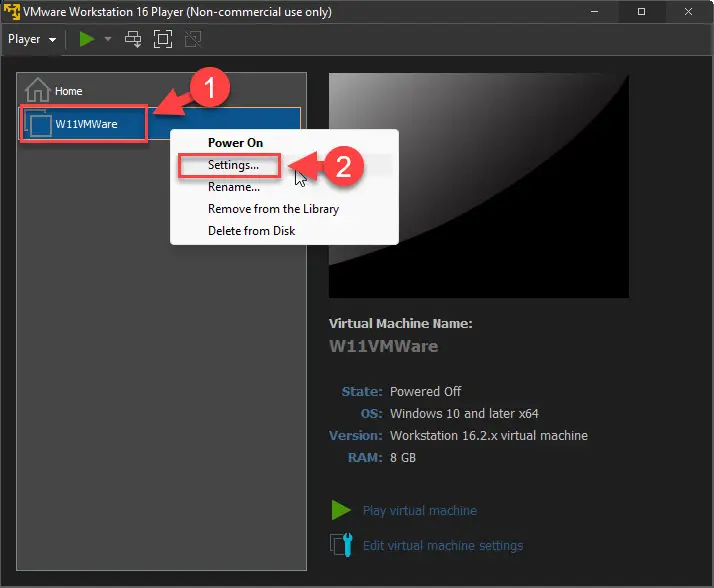Select Remove from the Library option
This screenshot has height=588, width=714.
click(x=273, y=209)
